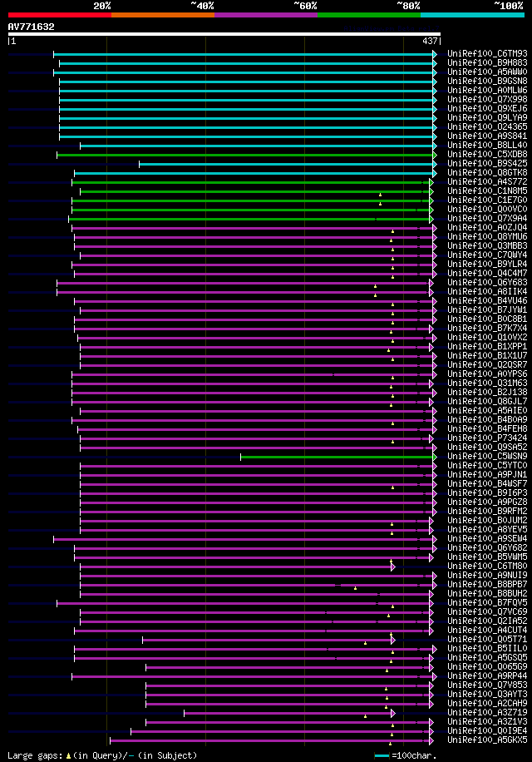Click the purple alignment bar for UniRef100_A9SEW4
The width and height of the screenshot is (532, 762).
244,539
